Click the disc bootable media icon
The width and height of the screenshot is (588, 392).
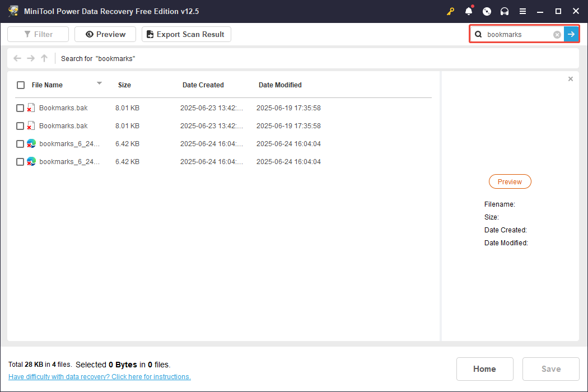click(x=487, y=11)
